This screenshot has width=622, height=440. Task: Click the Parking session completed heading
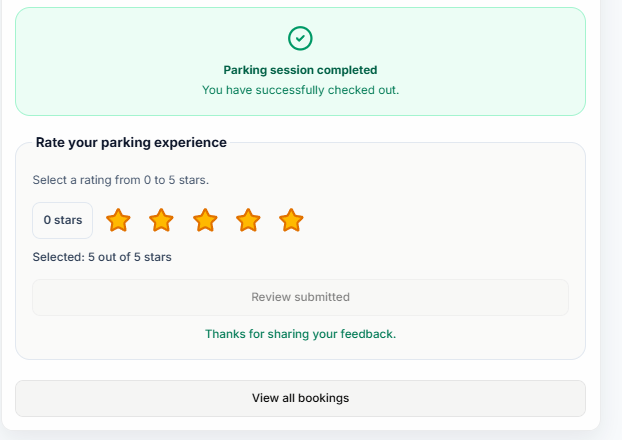click(x=300, y=70)
